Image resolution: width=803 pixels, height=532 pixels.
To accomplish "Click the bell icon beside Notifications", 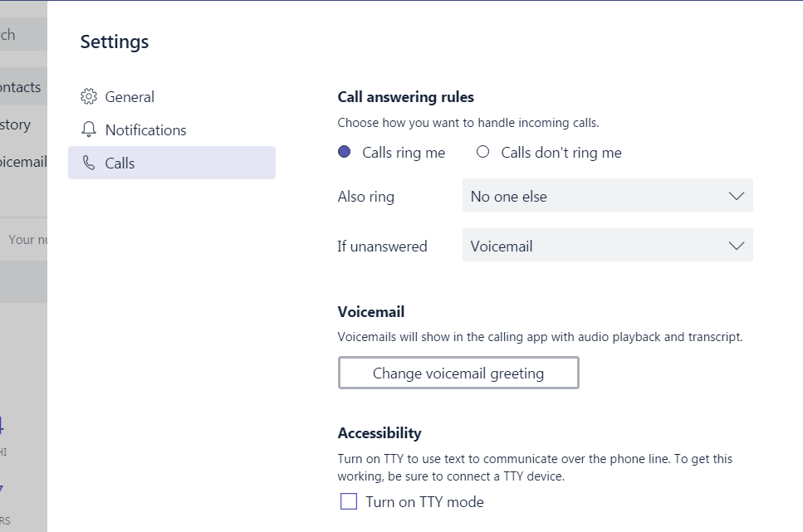I will [x=89, y=129].
